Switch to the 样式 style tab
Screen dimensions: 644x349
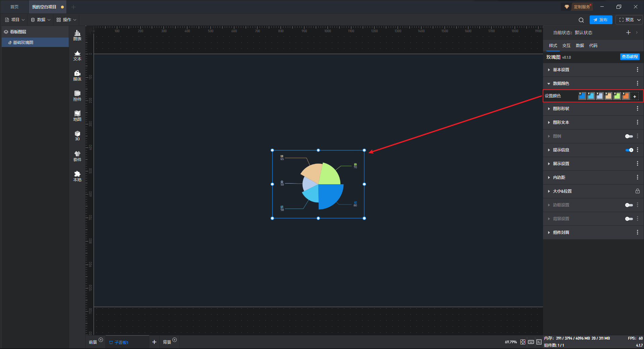[x=553, y=46]
